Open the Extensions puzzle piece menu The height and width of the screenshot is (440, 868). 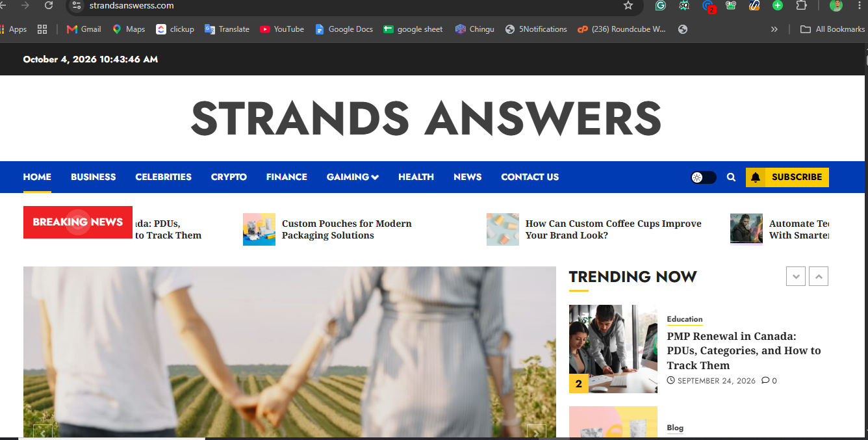point(801,5)
